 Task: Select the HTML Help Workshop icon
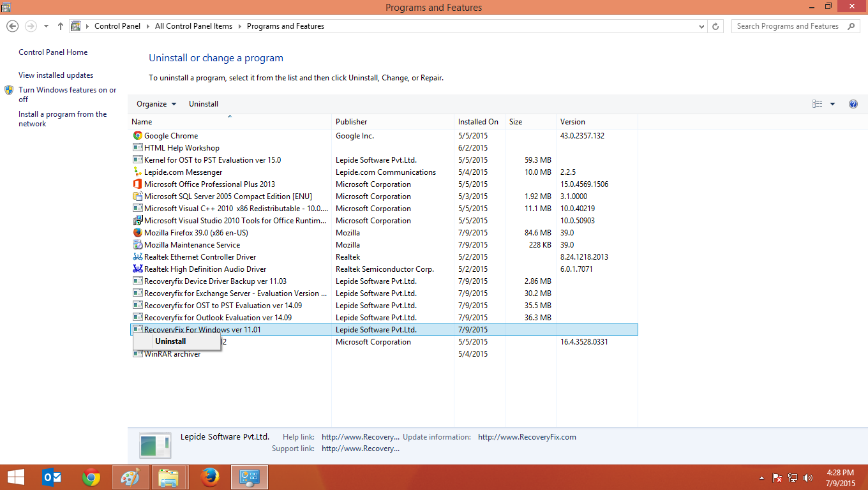pos(137,148)
